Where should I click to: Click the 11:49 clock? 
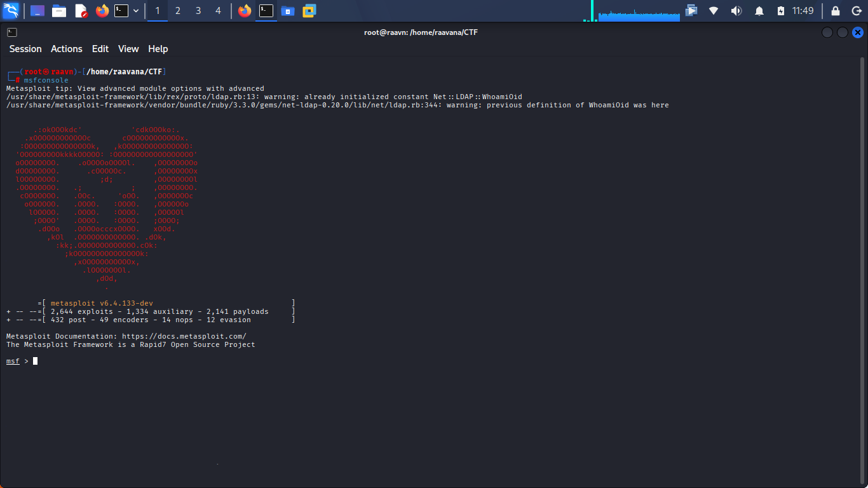(x=803, y=11)
